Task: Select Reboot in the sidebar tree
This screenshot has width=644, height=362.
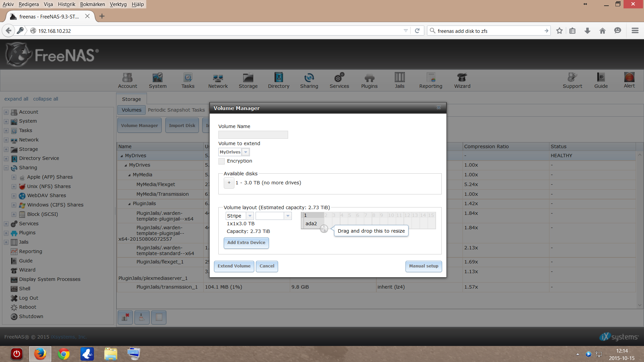Action: tap(28, 307)
